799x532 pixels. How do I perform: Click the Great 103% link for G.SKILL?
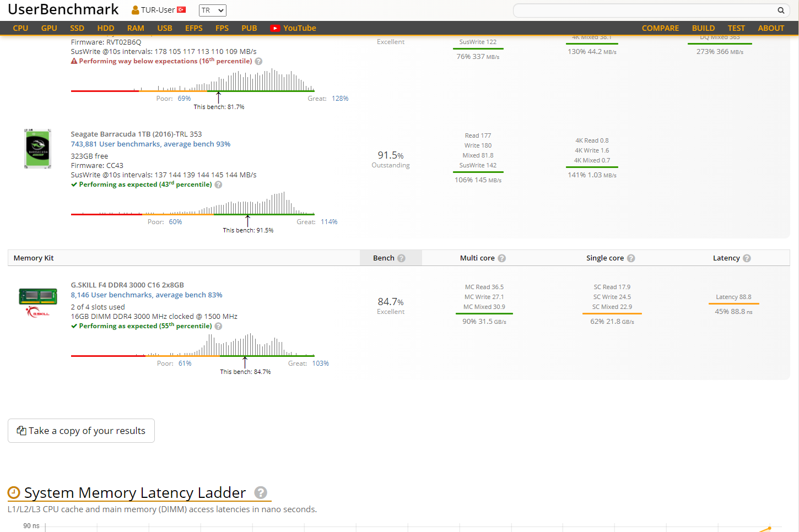point(321,363)
